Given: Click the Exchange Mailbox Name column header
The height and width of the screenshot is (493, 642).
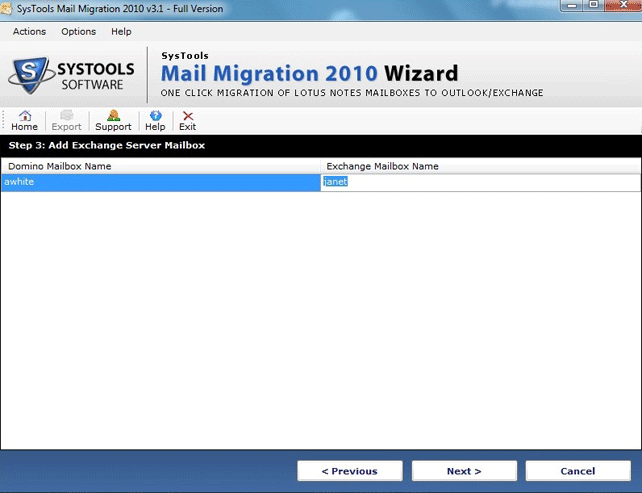Looking at the screenshot, I should click(x=481, y=166).
